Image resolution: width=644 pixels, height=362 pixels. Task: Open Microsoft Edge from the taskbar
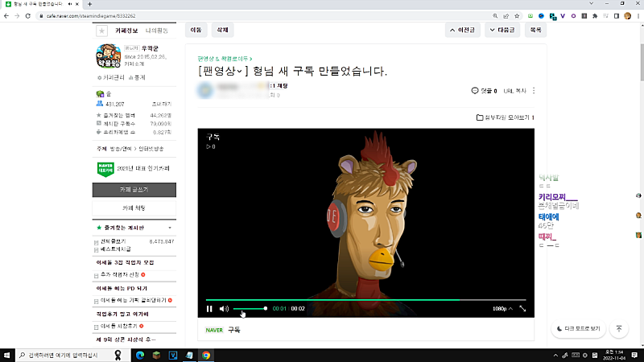(139, 355)
